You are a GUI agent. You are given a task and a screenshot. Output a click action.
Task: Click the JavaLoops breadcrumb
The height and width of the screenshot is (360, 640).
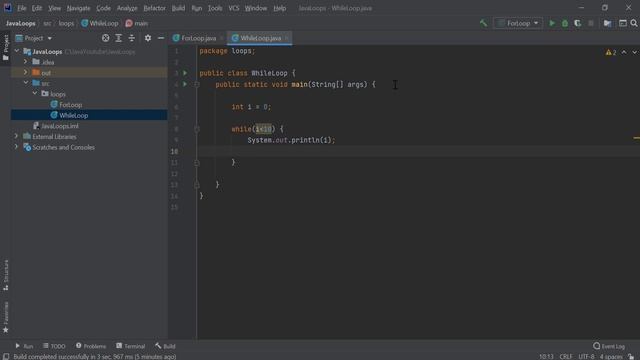coord(20,24)
